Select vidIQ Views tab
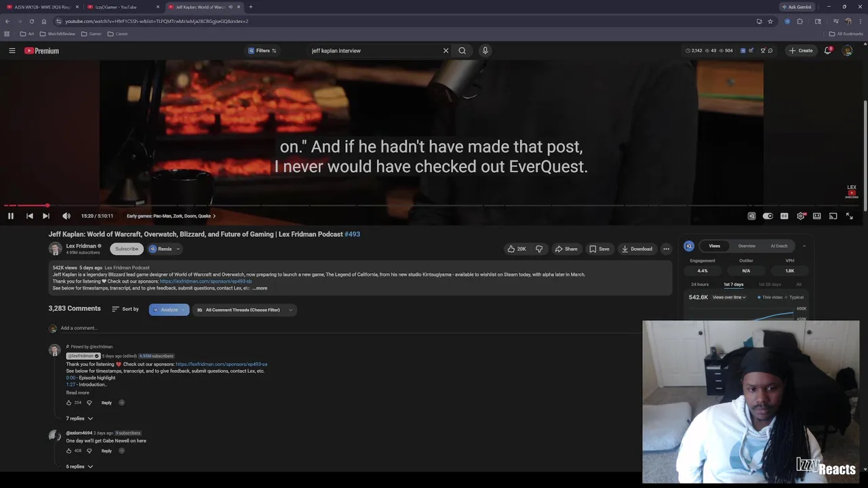Image resolution: width=868 pixels, height=488 pixels. pyautogui.click(x=714, y=246)
